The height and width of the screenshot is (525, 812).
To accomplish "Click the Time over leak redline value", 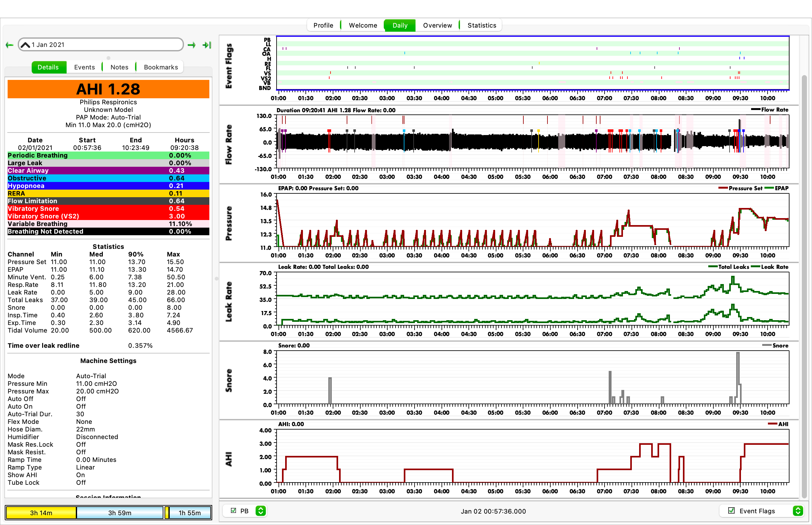I will [x=140, y=345].
